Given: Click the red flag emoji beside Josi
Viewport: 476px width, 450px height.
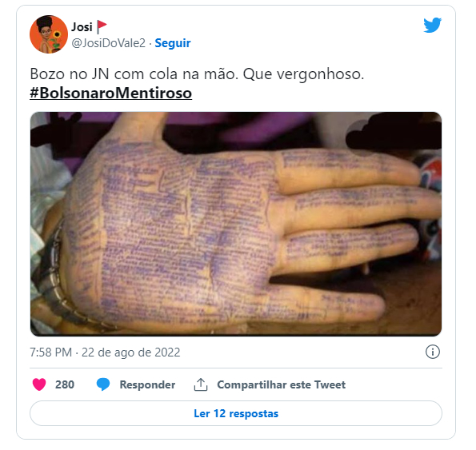Looking at the screenshot, I should 102,27.
